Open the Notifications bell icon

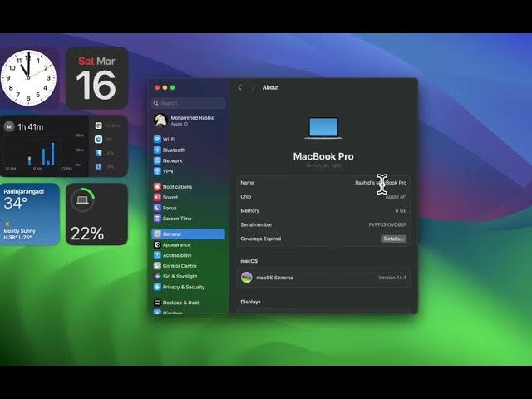[157, 186]
